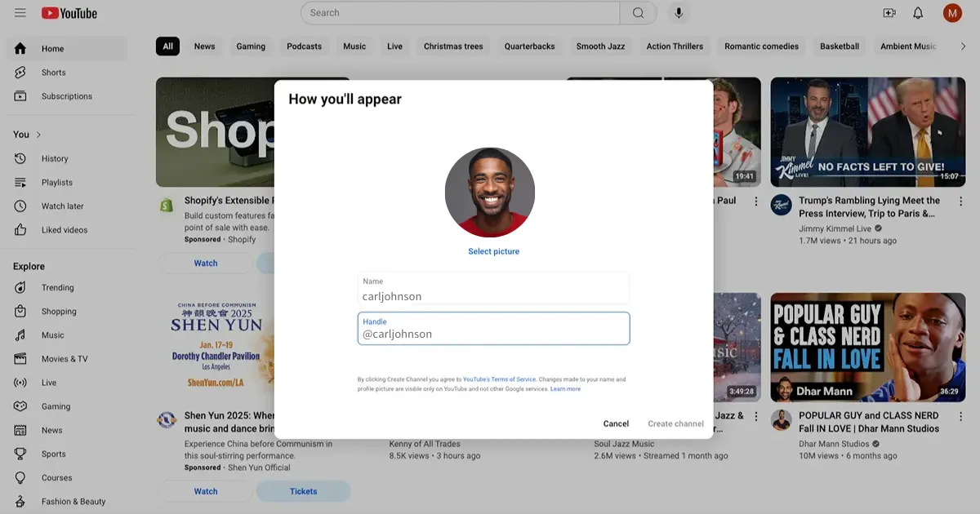980x514 pixels.
Task: Click the Watch later clock icon
Action: coord(20,206)
